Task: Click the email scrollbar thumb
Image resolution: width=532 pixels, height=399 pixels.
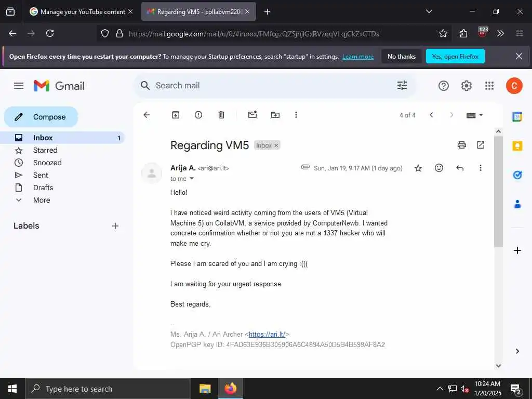Action: point(498,192)
